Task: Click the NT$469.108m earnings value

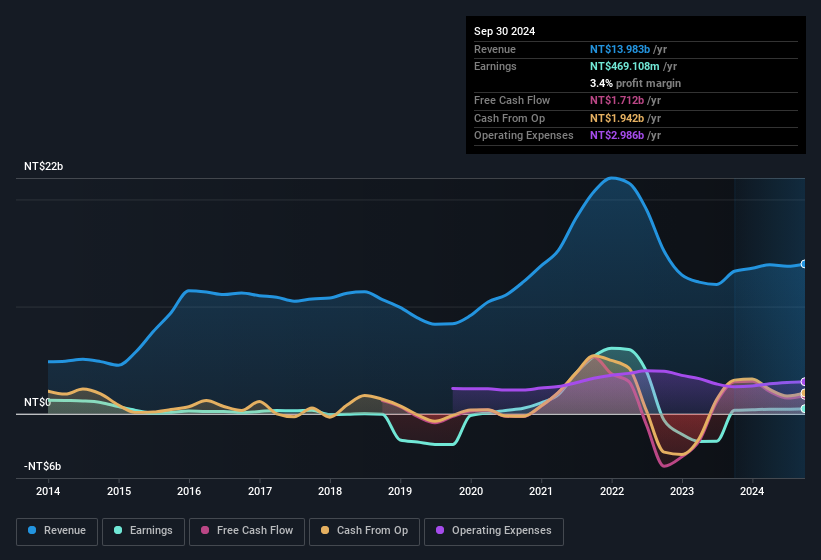Action: 625,66
